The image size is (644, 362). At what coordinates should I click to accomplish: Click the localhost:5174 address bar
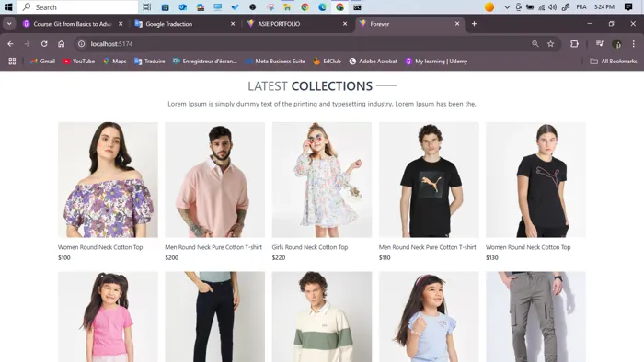pyautogui.click(x=304, y=44)
